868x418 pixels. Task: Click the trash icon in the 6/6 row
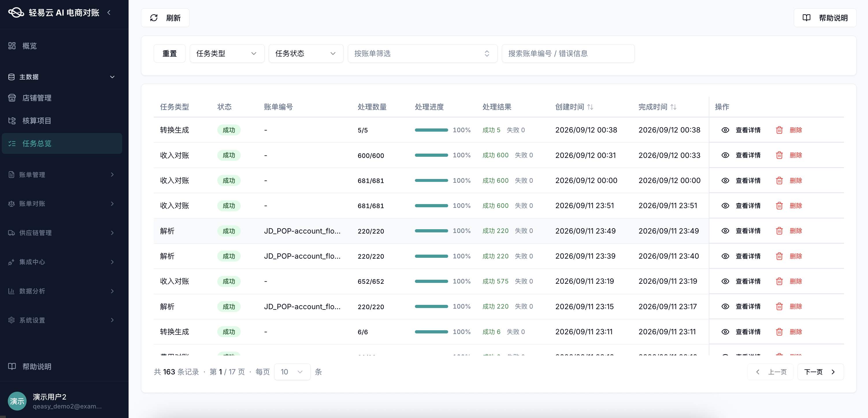coord(779,332)
